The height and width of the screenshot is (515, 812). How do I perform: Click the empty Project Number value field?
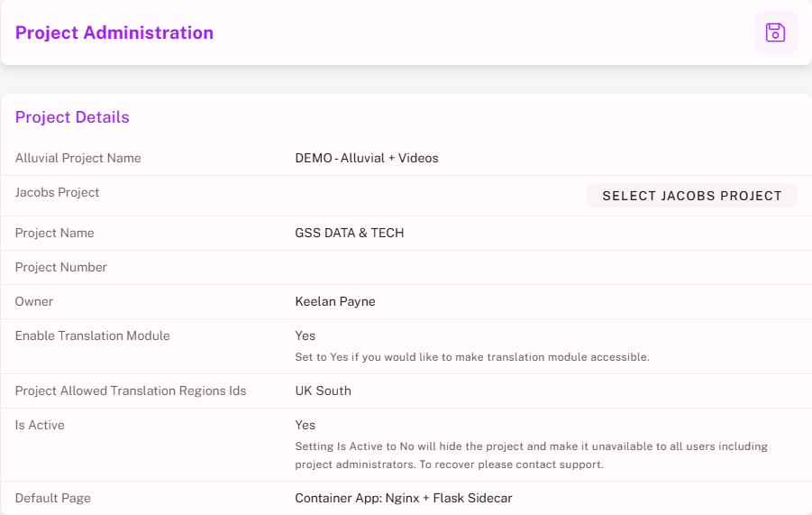(x=541, y=267)
